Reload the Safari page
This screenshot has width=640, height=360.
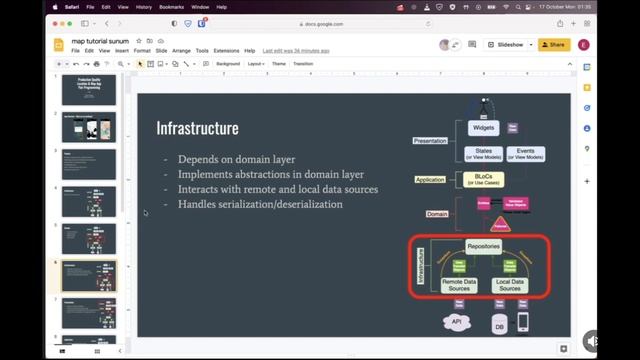[x=428, y=24]
